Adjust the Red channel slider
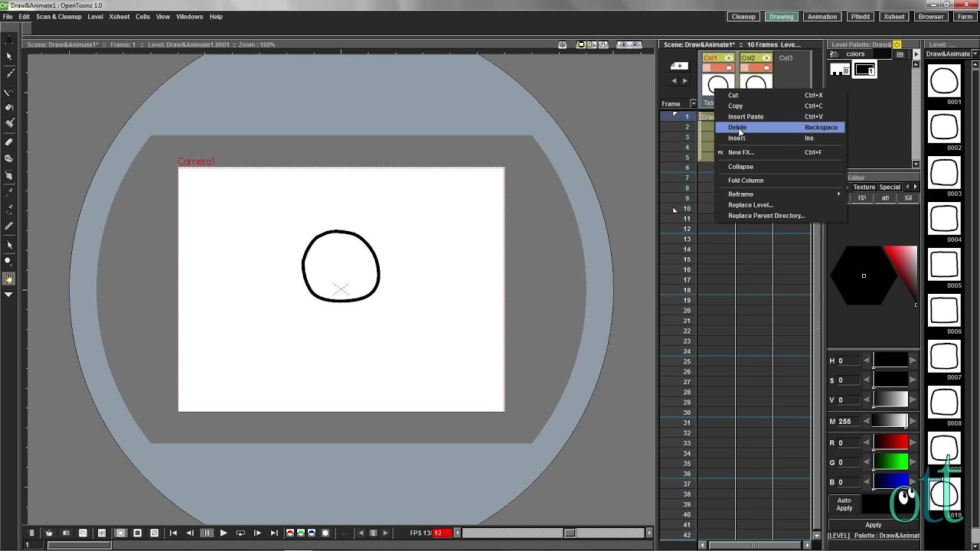 (891, 442)
